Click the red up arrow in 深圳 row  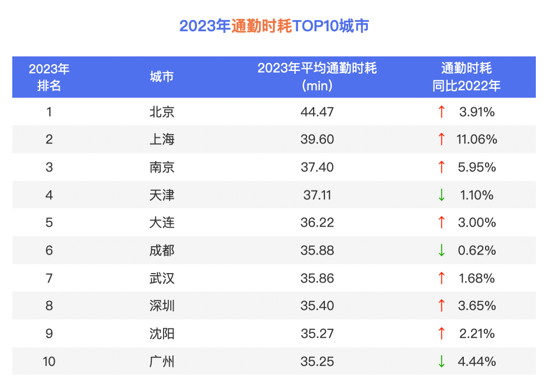(442, 305)
